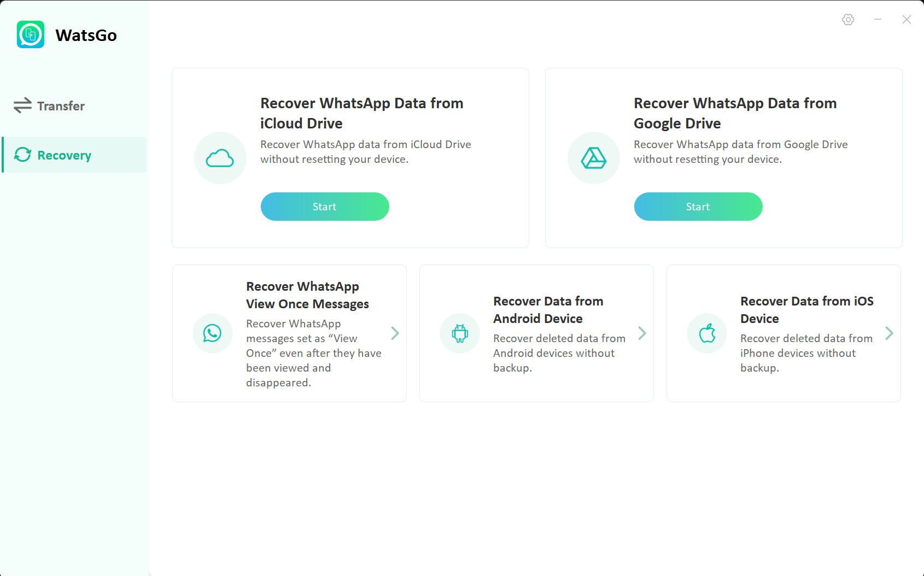Click the iCloud cloud icon
This screenshot has width=924, height=576.
(220, 158)
